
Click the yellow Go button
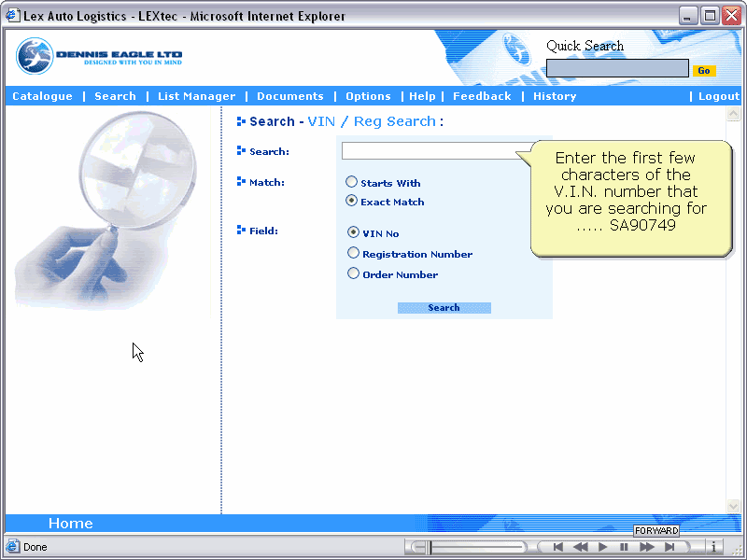click(704, 71)
